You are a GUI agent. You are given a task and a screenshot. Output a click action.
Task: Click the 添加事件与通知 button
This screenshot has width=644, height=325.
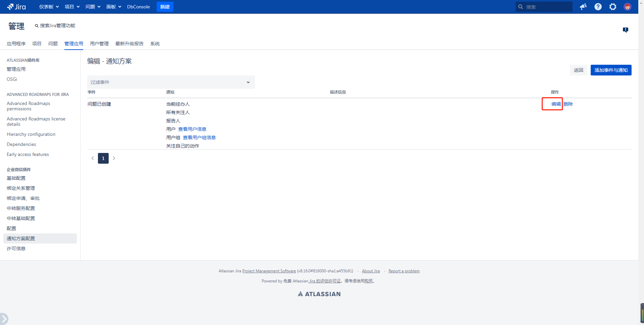point(611,70)
